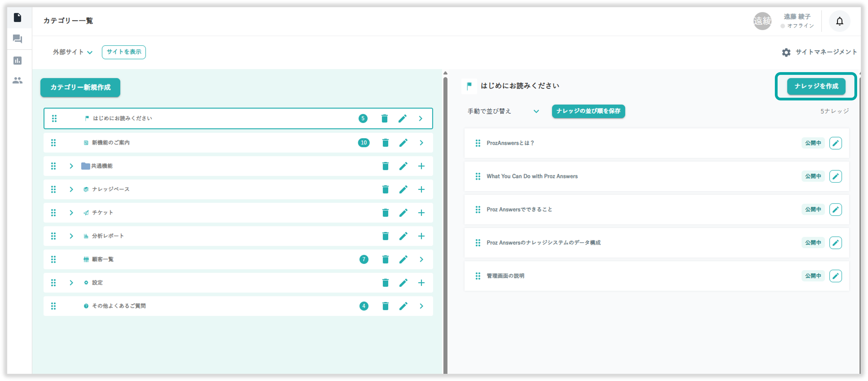Open the analytics chart sidebar icon
This screenshot has width=868, height=381.
click(17, 61)
